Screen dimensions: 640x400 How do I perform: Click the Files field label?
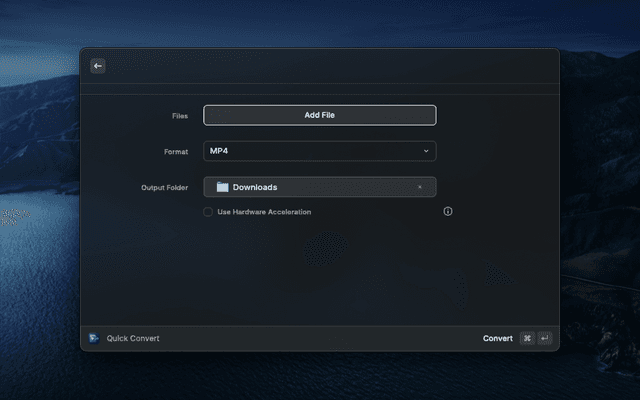[179, 116]
